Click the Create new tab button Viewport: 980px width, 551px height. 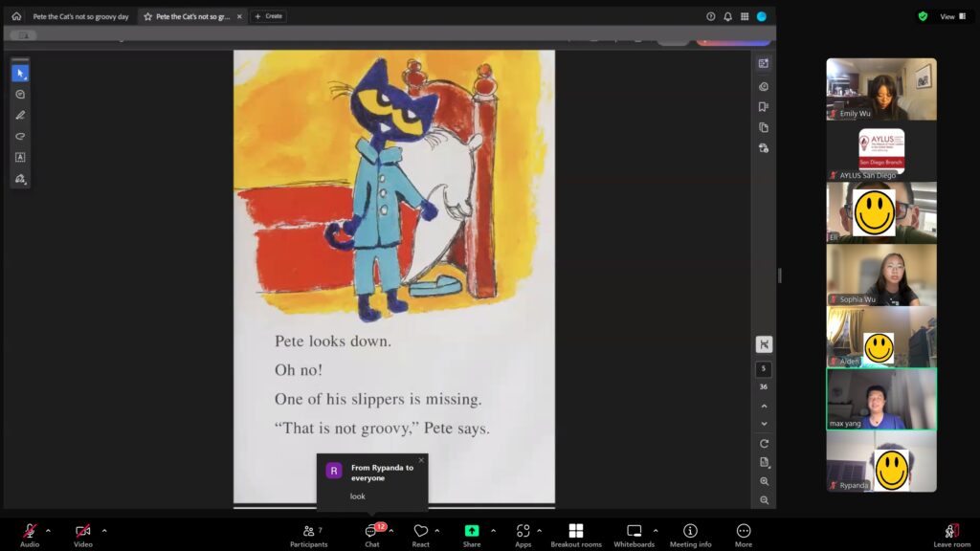[268, 16]
